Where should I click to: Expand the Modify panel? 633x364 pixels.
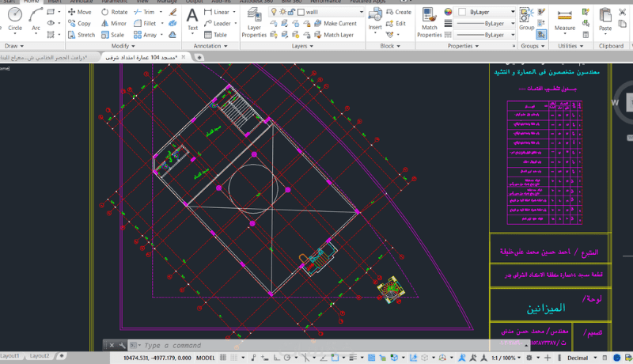point(123,46)
